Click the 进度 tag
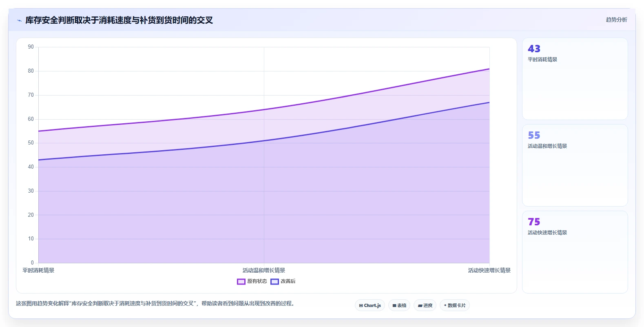644x327 pixels. (x=425, y=305)
